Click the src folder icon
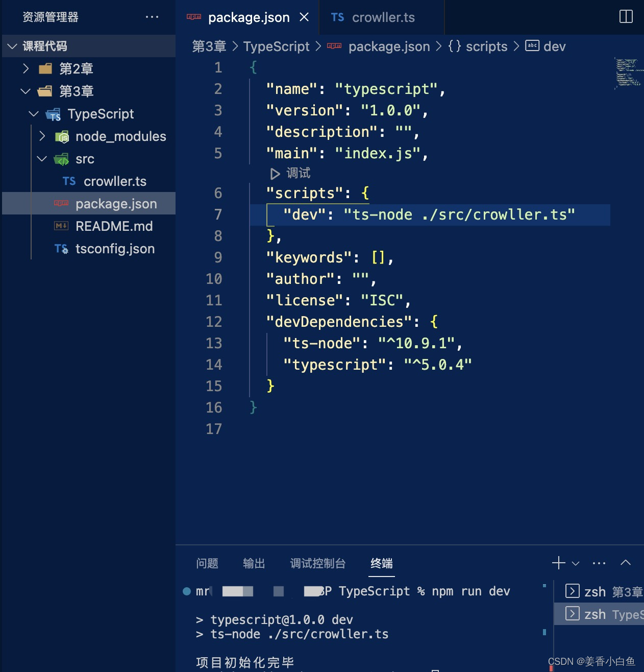This screenshot has height=672, width=644. point(61,159)
